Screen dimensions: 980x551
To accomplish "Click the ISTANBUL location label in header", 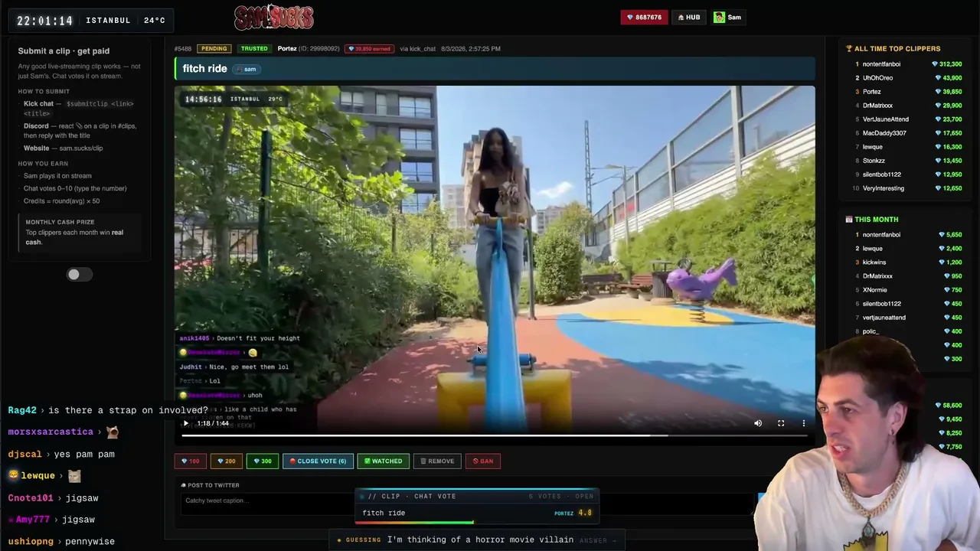I will point(108,21).
